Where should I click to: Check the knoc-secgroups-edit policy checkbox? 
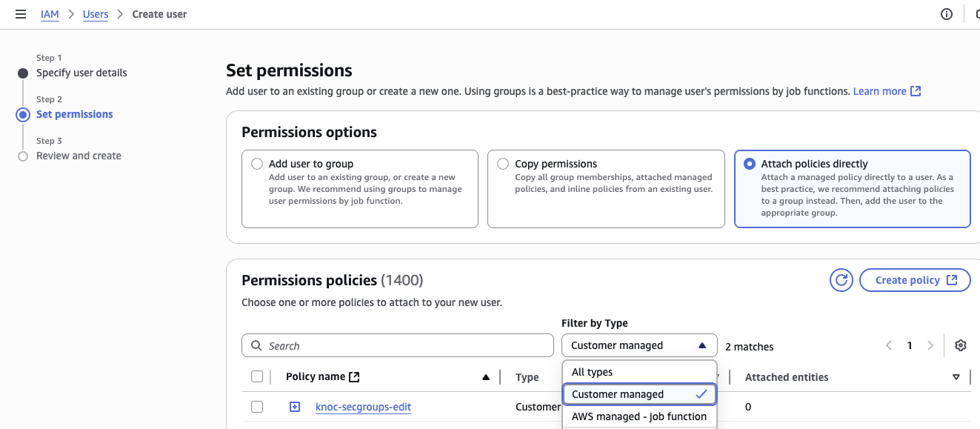pos(257,407)
